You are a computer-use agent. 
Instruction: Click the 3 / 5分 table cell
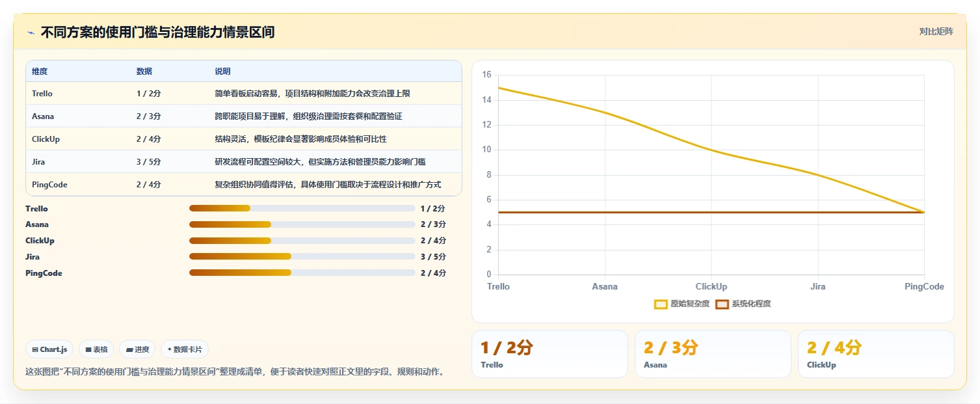149,162
